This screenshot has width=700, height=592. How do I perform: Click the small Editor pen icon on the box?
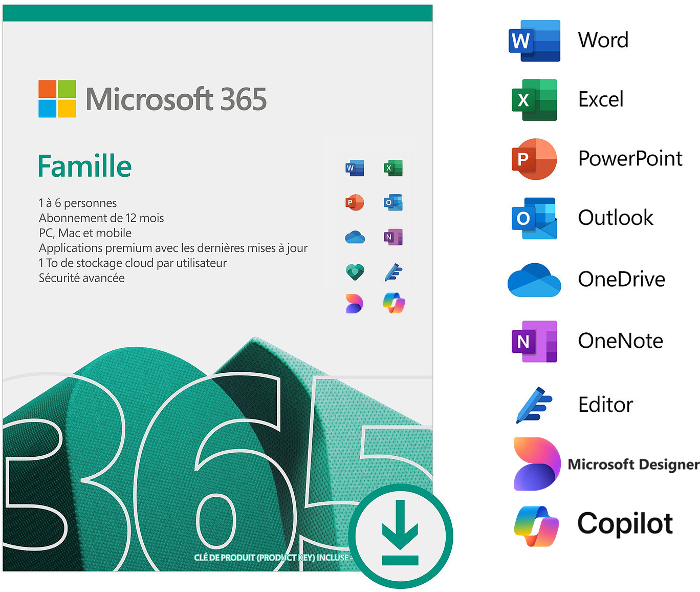pos(393,272)
